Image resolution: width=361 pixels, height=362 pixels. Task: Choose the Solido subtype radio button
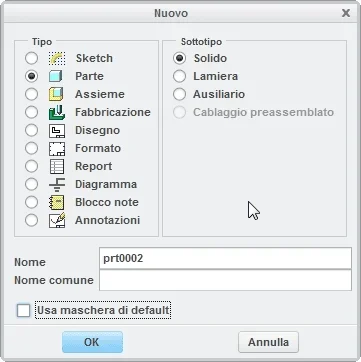(179, 58)
